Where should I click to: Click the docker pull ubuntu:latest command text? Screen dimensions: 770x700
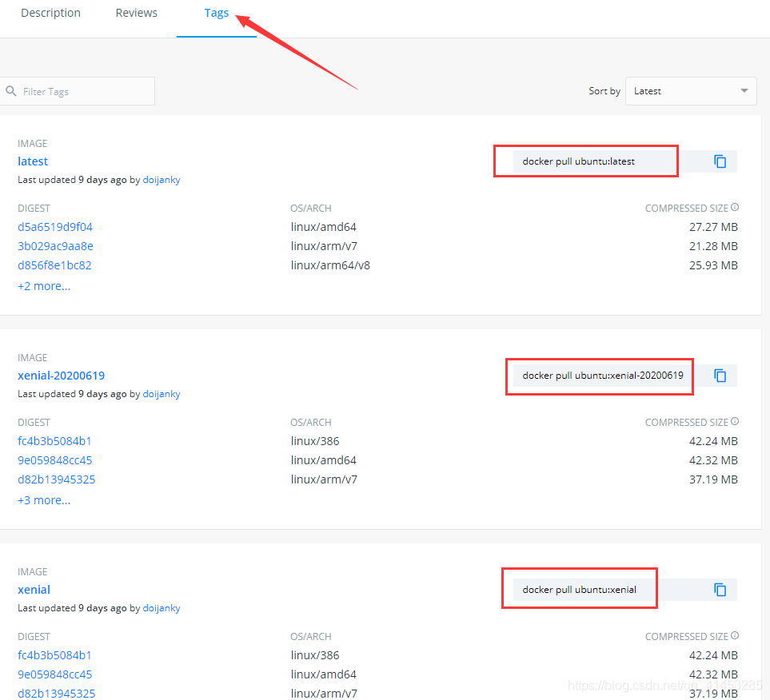click(578, 161)
